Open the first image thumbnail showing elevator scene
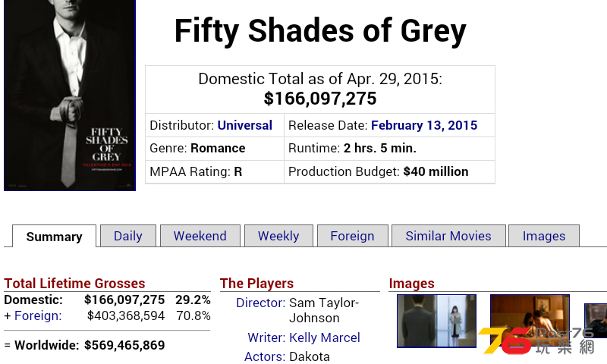The height and width of the screenshot is (364, 607). (x=437, y=321)
